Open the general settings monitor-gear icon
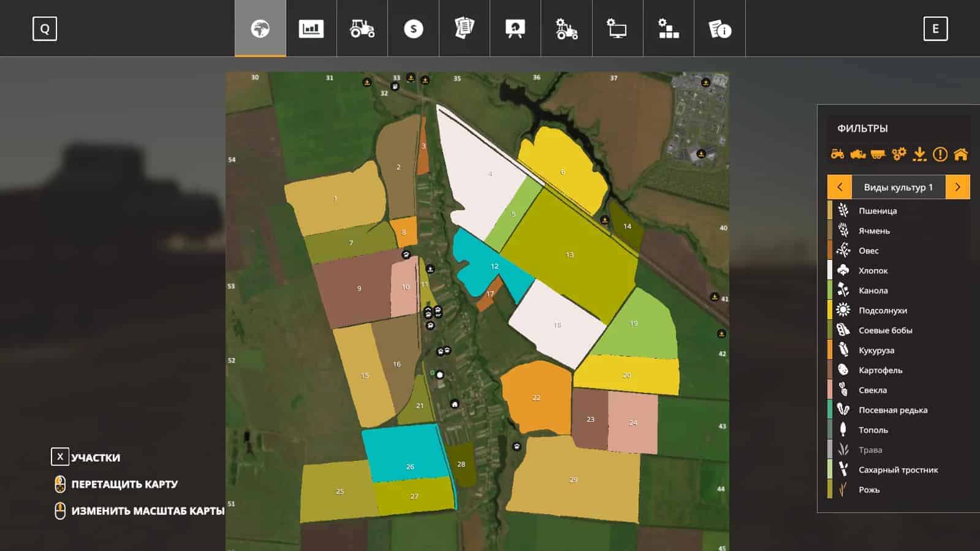The width and height of the screenshot is (980, 551). tap(617, 29)
